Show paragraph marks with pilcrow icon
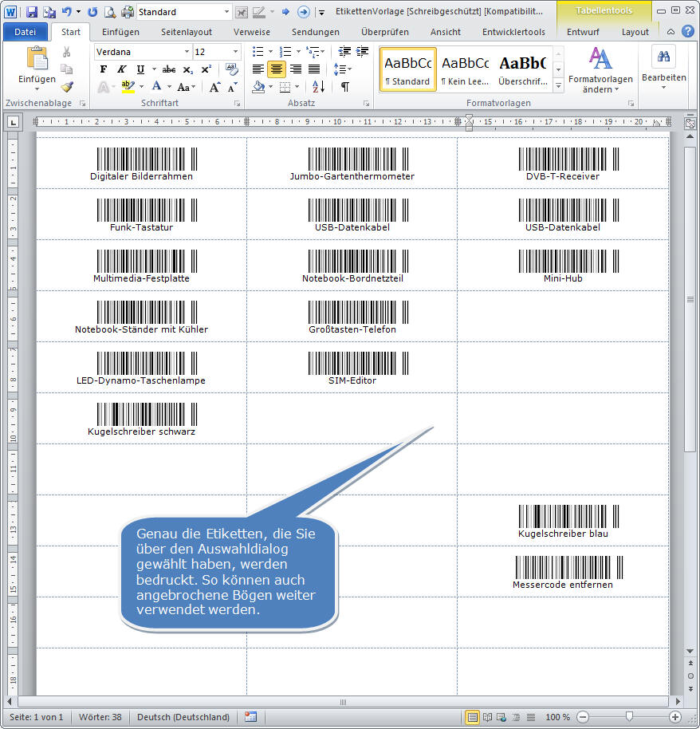 click(x=345, y=86)
